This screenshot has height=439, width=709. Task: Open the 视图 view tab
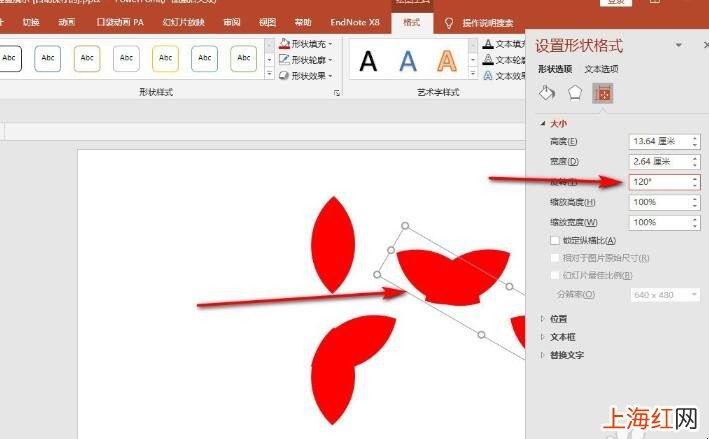(268, 22)
